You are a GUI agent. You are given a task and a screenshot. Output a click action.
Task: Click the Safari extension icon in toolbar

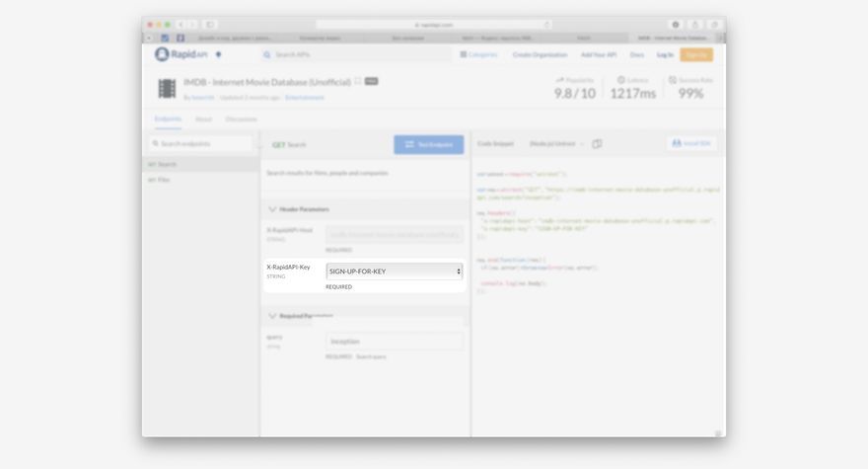(x=676, y=25)
